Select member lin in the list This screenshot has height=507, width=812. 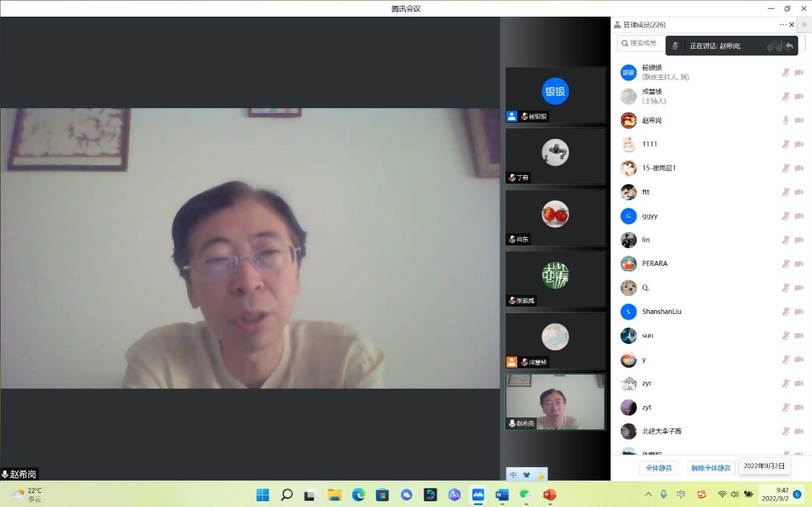click(646, 240)
